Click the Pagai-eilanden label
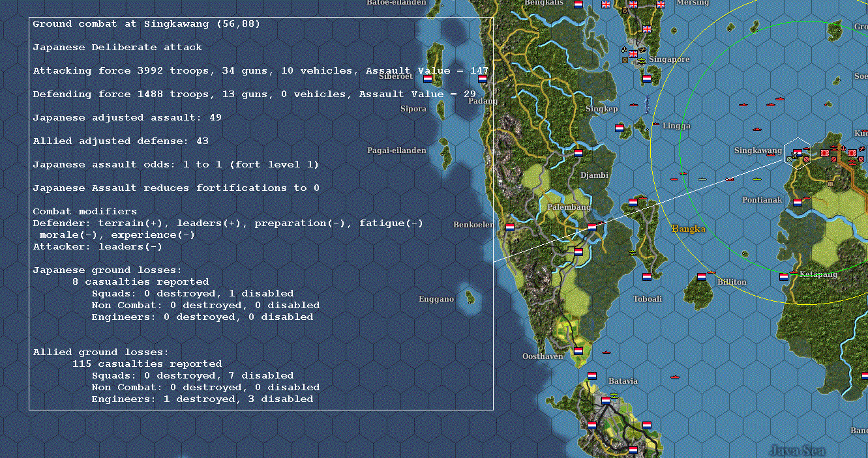This screenshot has width=868, height=458. [397, 150]
